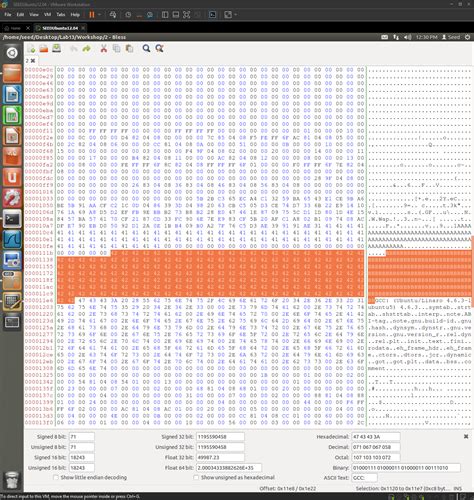The image size is (474, 500).
Task: Enable Show little endian decoding checkbox
Action: [56, 478]
